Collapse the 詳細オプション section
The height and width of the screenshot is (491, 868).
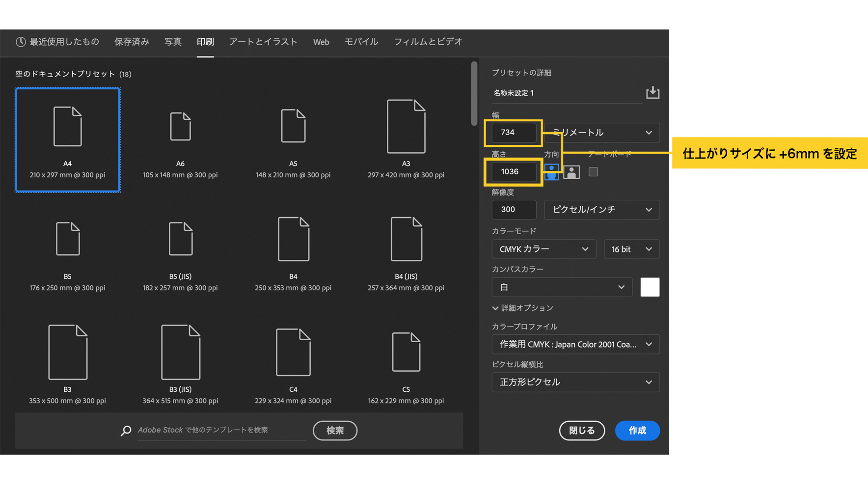coord(523,308)
